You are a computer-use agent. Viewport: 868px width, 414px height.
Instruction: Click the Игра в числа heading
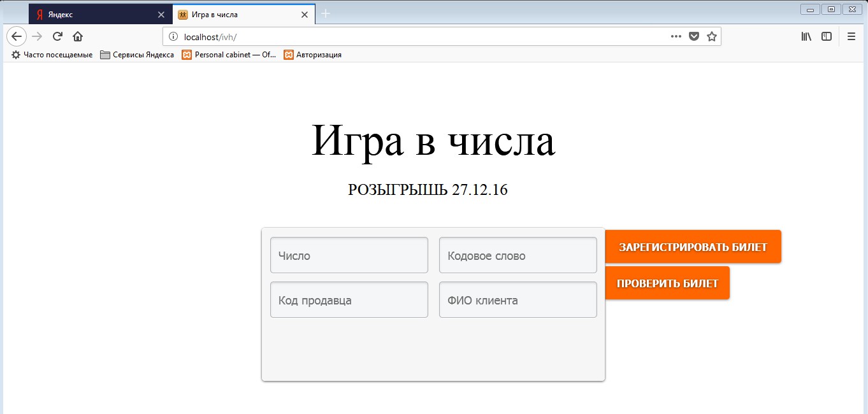coord(433,141)
